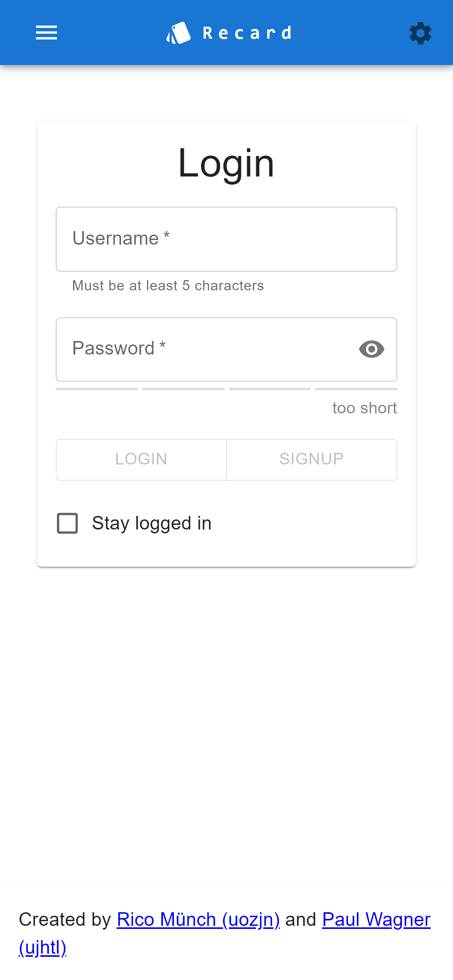Toggle password visibility with the eye icon
This screenshot has height=980, width=453.
click(371, 349)
